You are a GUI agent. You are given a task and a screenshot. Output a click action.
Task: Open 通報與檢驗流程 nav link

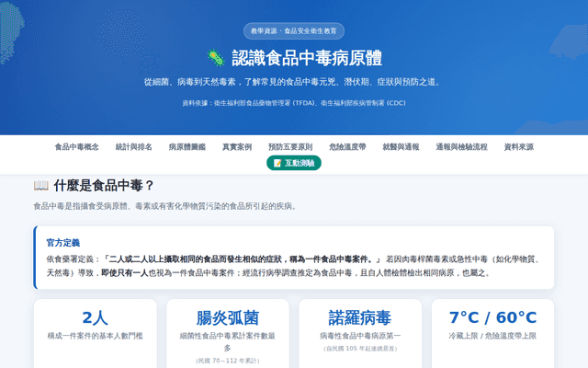pyautogui.click(x=461, y=147)
